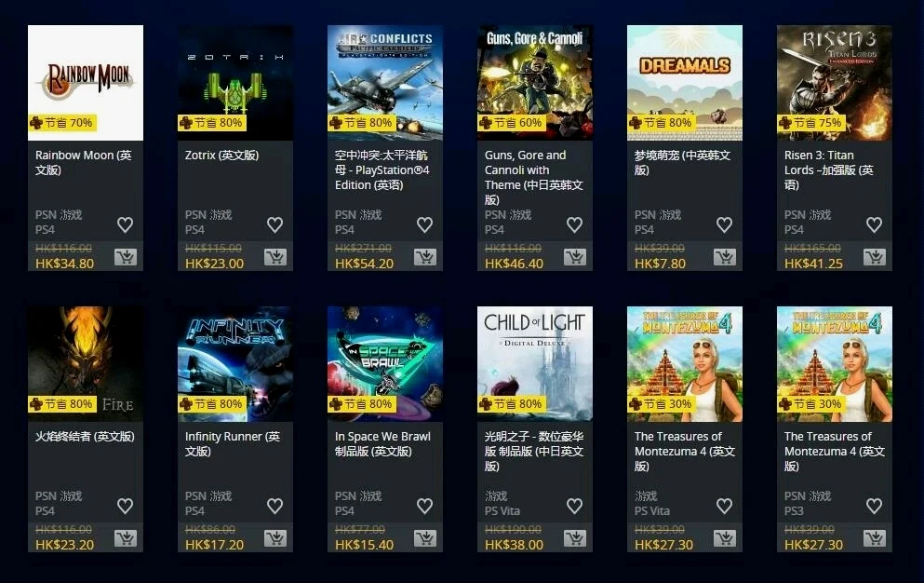Add Infinity Runner to the cart
This screenshot has height=583, width=924.
pos(275,538)
